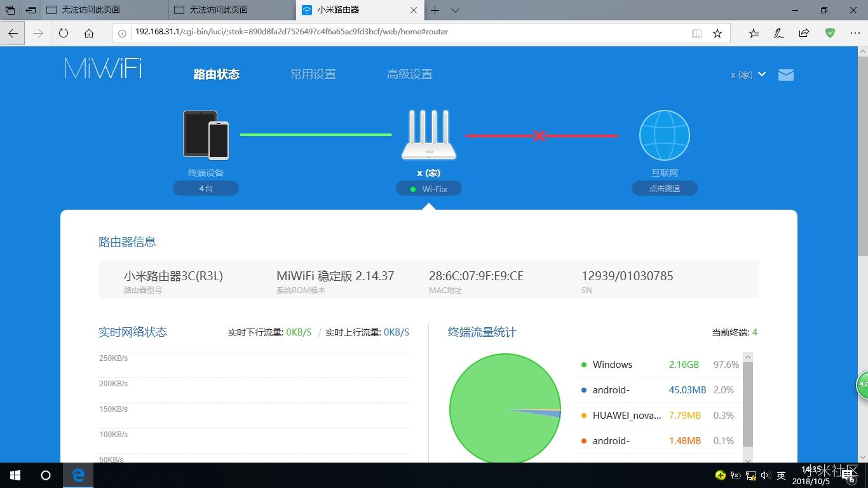Click the address bar URL field
868x488 pixels.
[x=407, y=32]
